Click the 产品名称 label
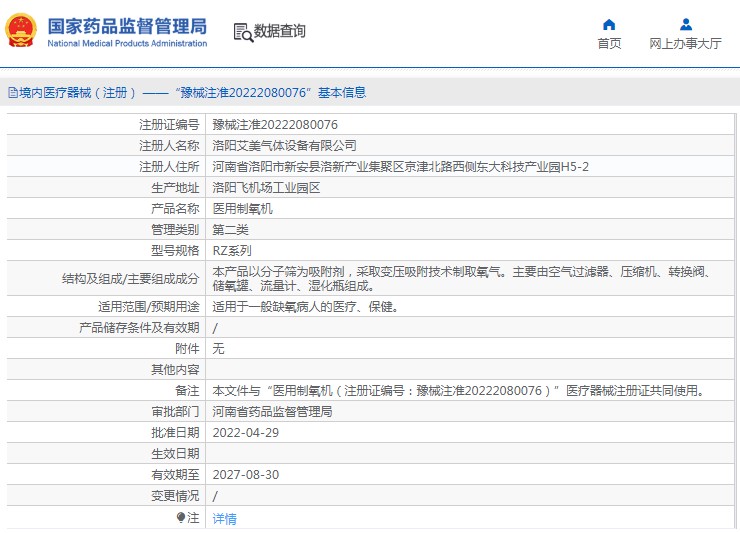 pos(175,209)
